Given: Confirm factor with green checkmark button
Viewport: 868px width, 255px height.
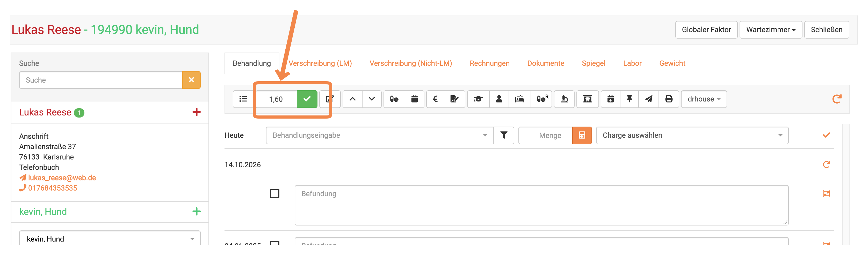Looking at the screenshot, I should [x=307, y=99].
